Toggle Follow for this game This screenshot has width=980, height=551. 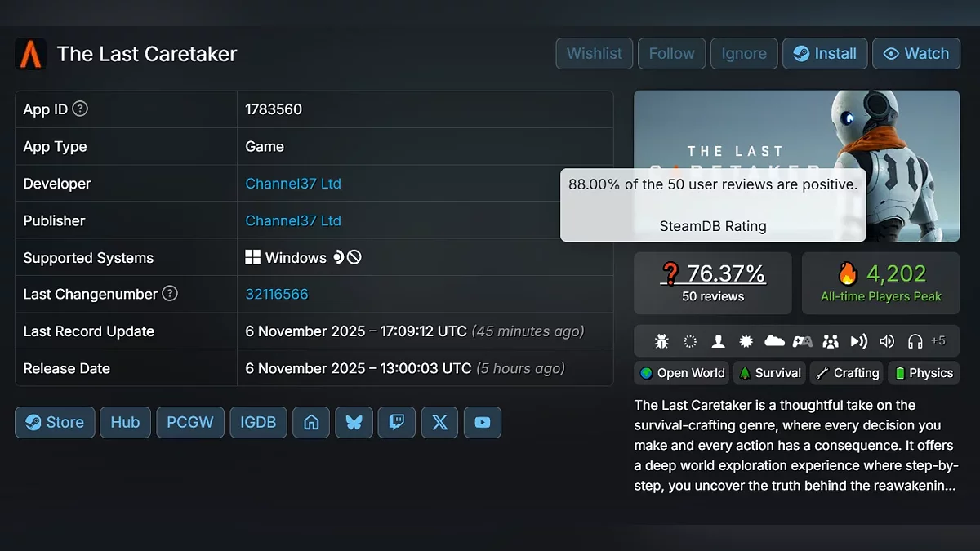coord(672,54)
